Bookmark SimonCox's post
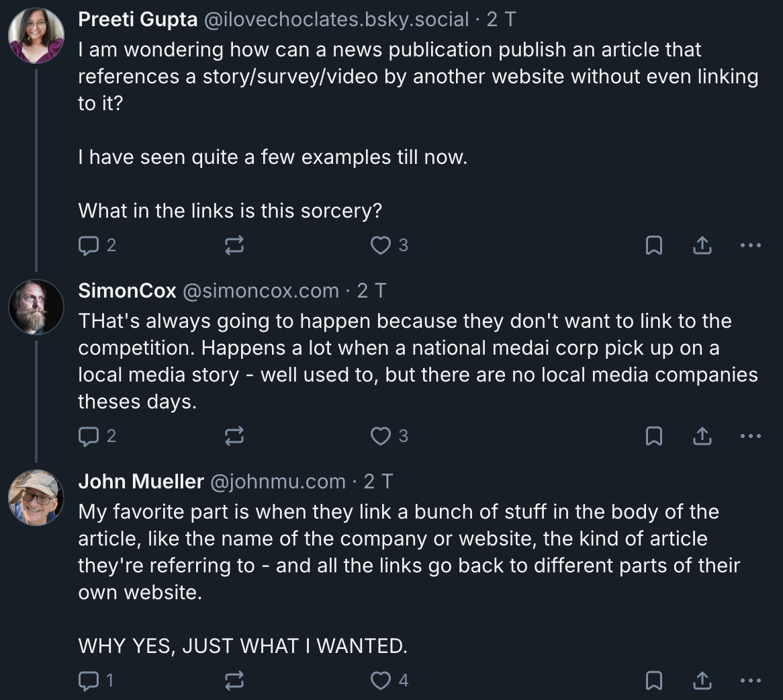The height and width of the screenshot is (700, 783). coord(653,437)
